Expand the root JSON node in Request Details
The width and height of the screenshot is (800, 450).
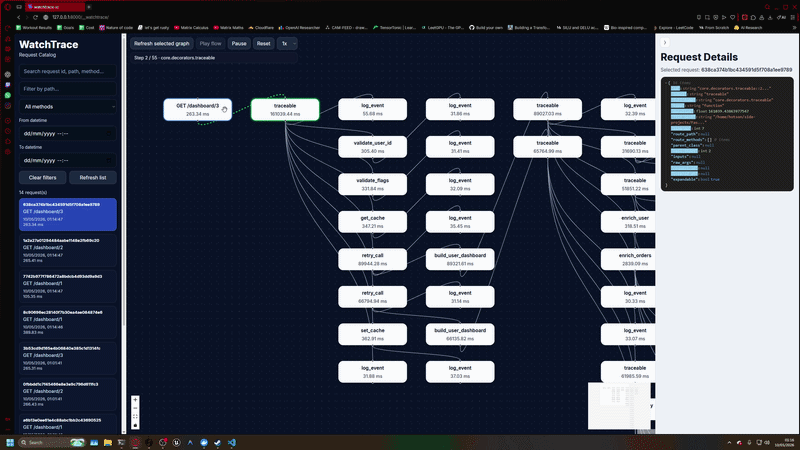pyautogui.click(x=667, y=83)
